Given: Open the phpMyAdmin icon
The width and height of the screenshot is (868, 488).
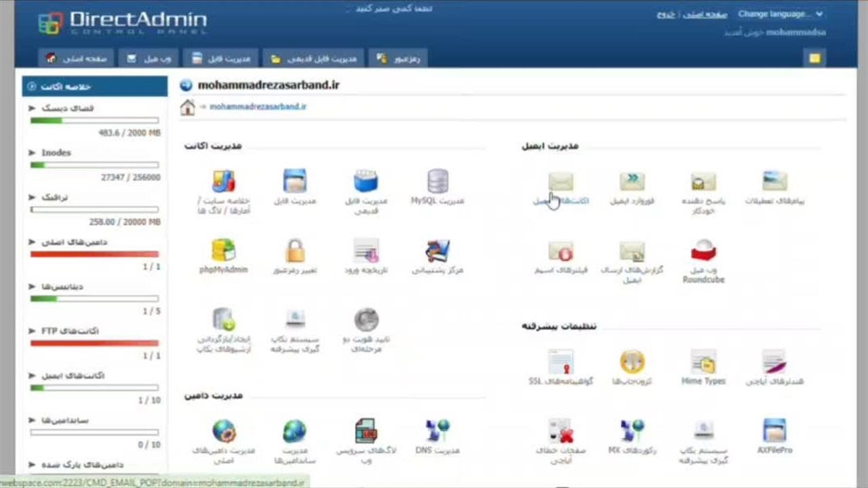Looking at the screenshot, I should pyautogui.click(x=223, y=251).
